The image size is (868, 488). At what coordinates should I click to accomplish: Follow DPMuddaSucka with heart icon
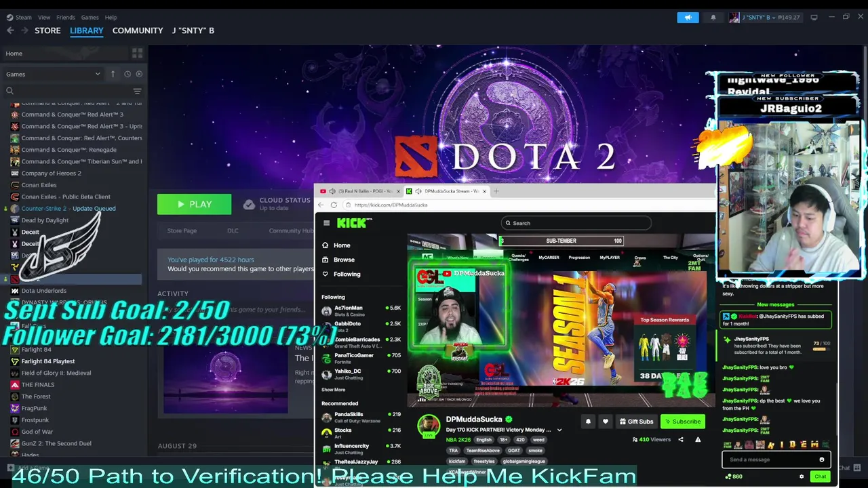click(x=606, y=422)
